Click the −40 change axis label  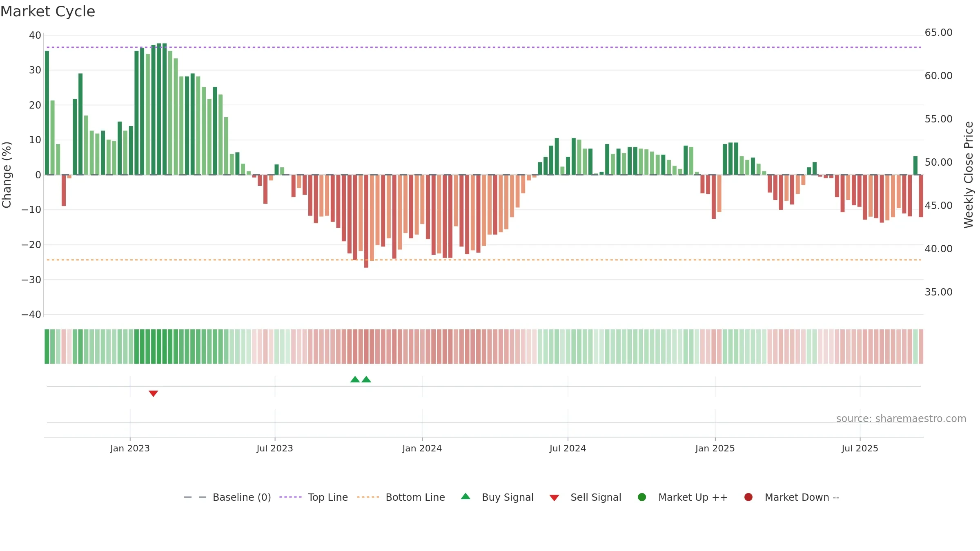[x=31, y=315]
